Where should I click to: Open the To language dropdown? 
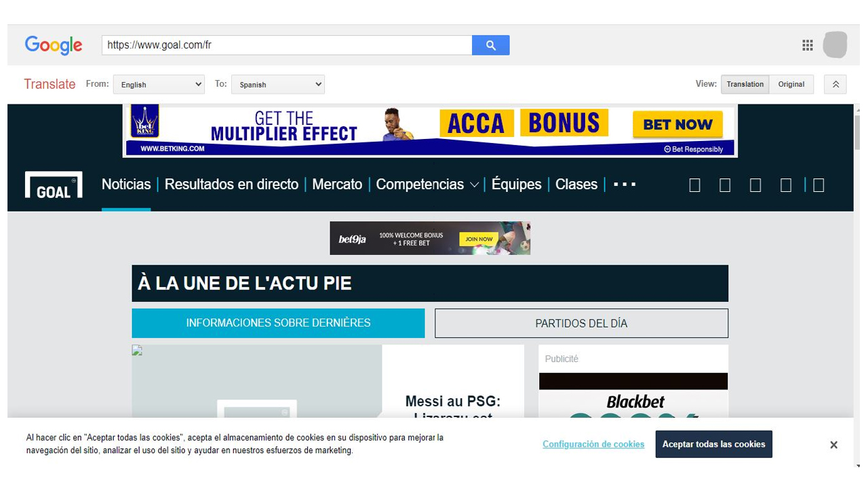tap(278, 84)
